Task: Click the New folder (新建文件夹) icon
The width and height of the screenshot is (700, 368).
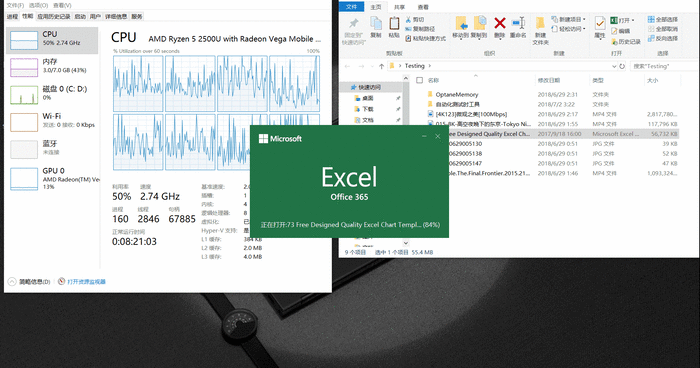Action: 540,24
